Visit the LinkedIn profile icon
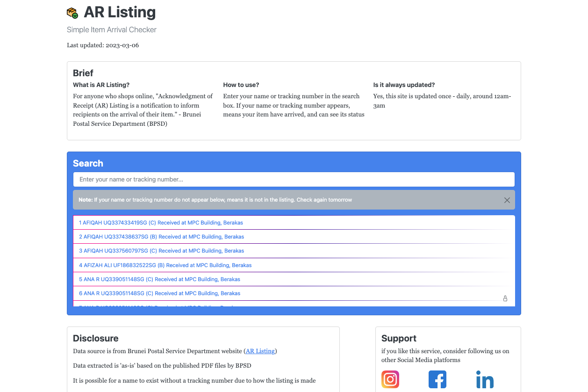588x392 pixels. point(485,380)
